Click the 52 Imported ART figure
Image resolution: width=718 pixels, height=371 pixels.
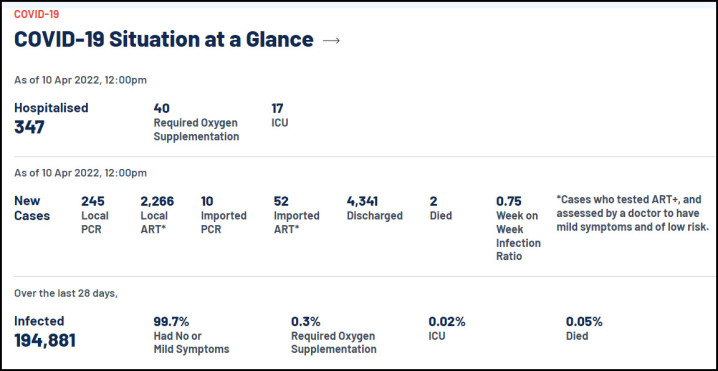point(296,215)
